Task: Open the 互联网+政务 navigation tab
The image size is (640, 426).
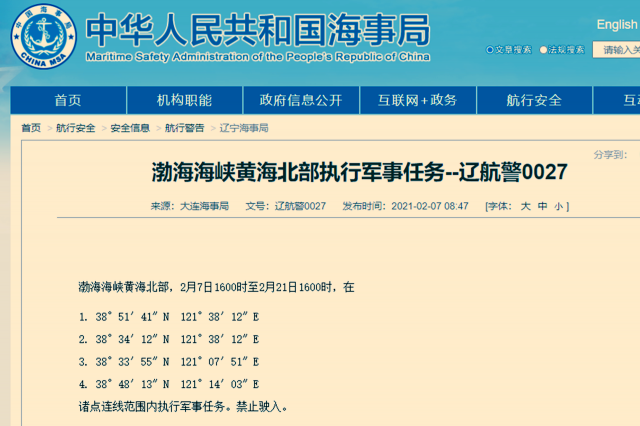Action: (418, 100)
